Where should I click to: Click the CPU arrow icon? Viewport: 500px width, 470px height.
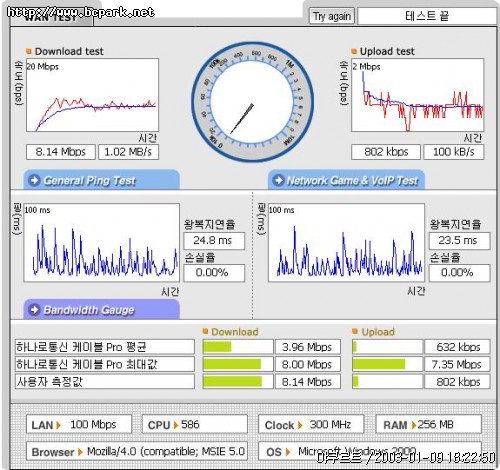(176, 425)
